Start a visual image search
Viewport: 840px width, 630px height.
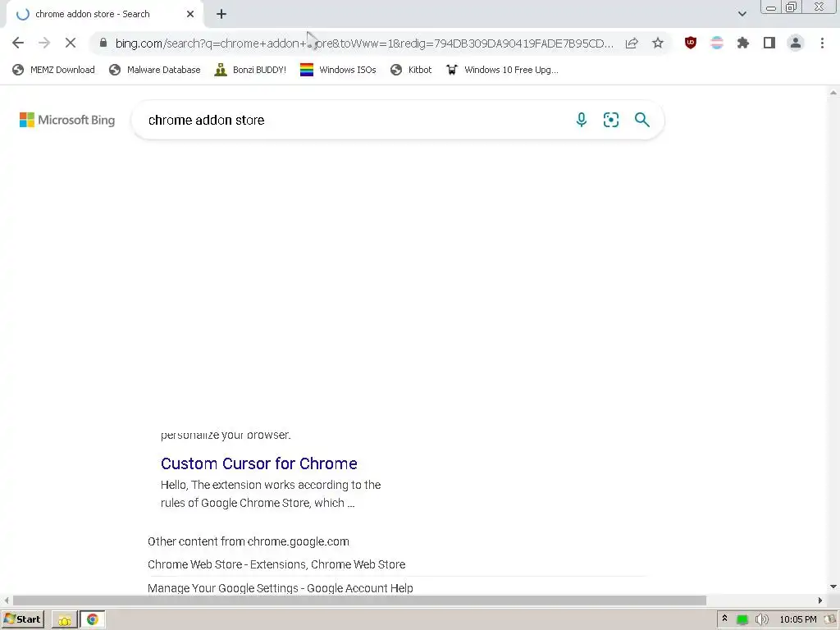610,120
